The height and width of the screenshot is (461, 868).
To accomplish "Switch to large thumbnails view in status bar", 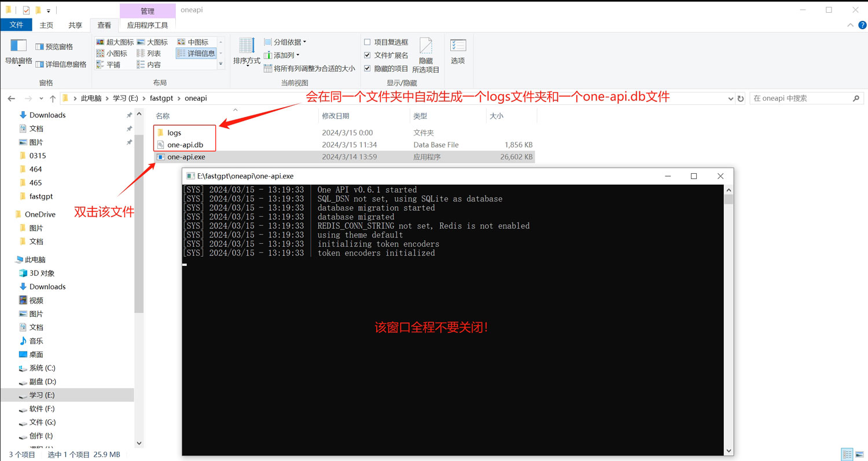I will tap(859, 455).
